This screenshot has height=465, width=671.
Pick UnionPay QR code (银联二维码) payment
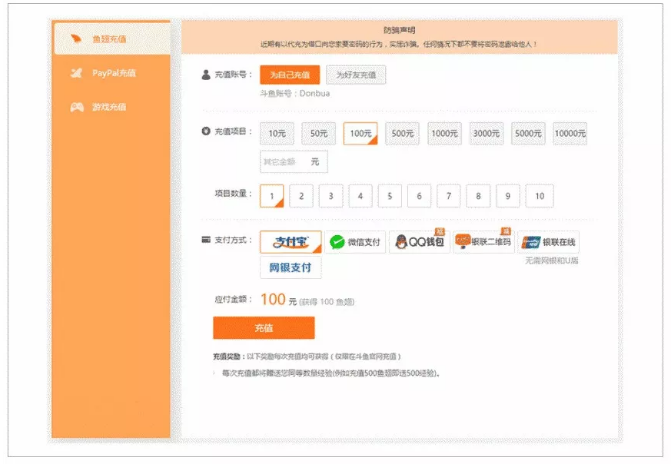[482, 242]
